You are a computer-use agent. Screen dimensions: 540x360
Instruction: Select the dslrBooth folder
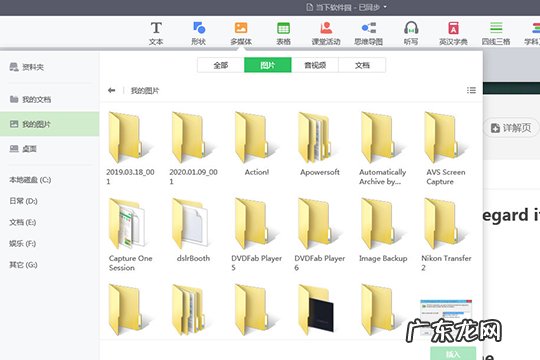[x=193, y=230]
